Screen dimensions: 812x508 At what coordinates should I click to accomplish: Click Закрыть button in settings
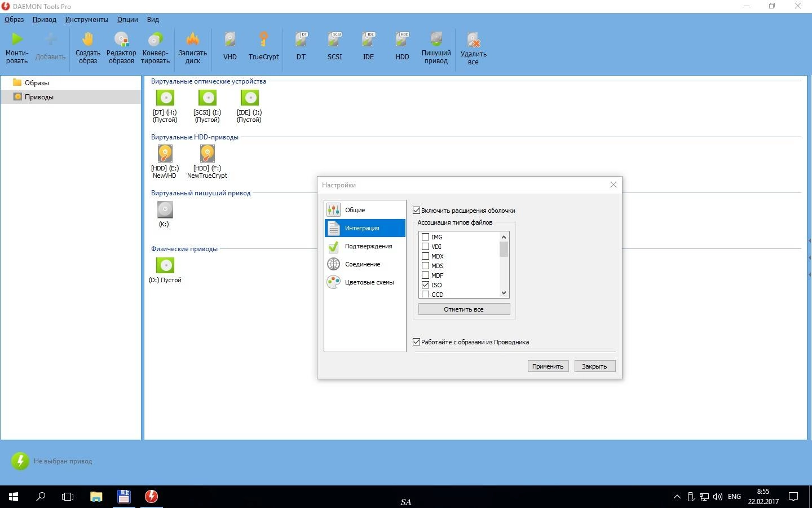[595, 366]
